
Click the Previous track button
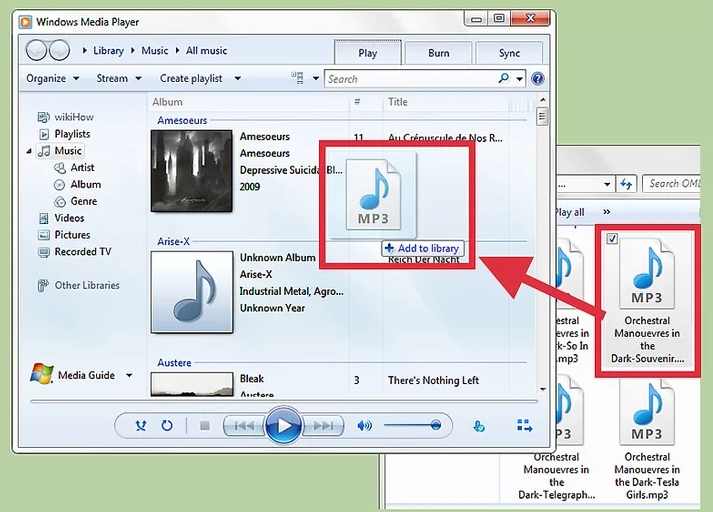coord(244,426)
